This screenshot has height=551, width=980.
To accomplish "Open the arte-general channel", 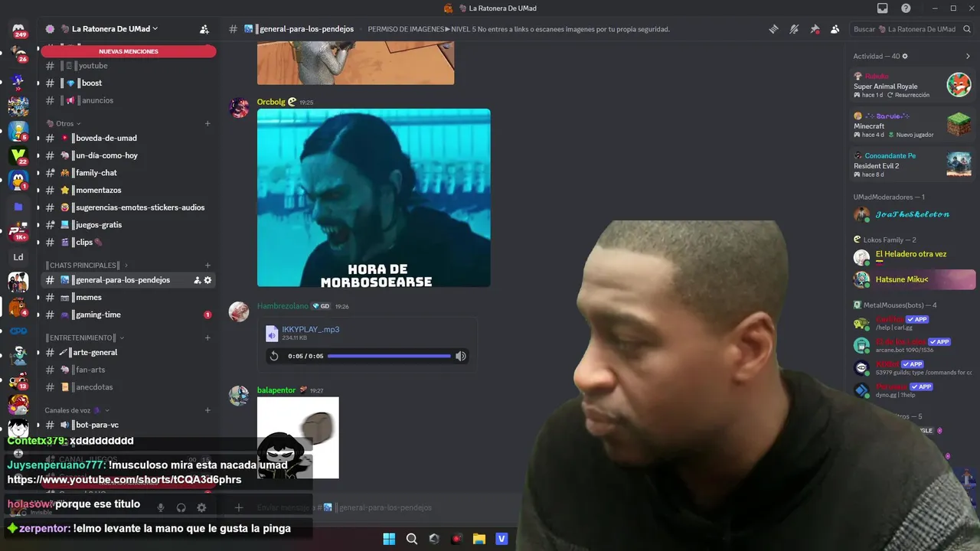I will point(127,352).
